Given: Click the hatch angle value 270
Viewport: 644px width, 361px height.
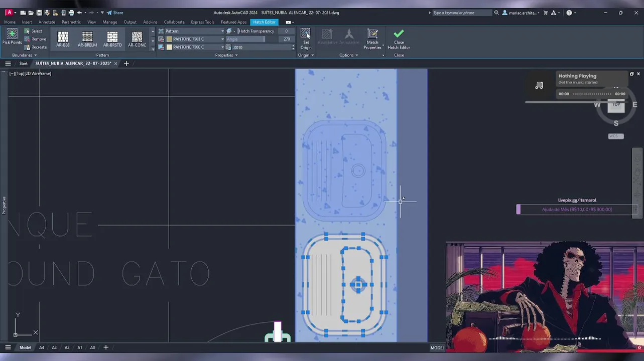Looking at the screenshot, I should [287, 39].
